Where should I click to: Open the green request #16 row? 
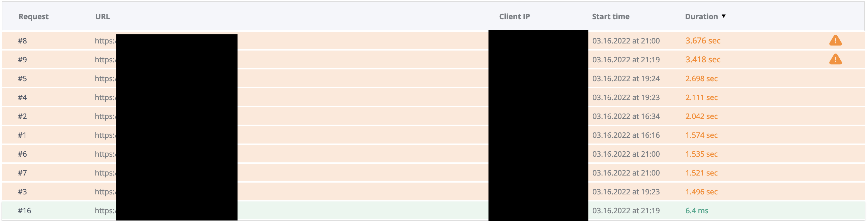pyautogui.click(x=433, y=211)
